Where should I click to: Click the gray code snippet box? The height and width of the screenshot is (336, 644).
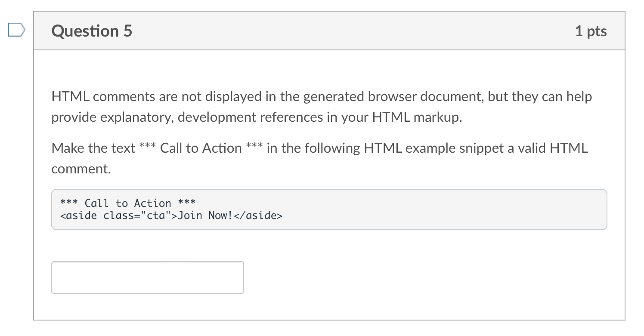[329, 210]
